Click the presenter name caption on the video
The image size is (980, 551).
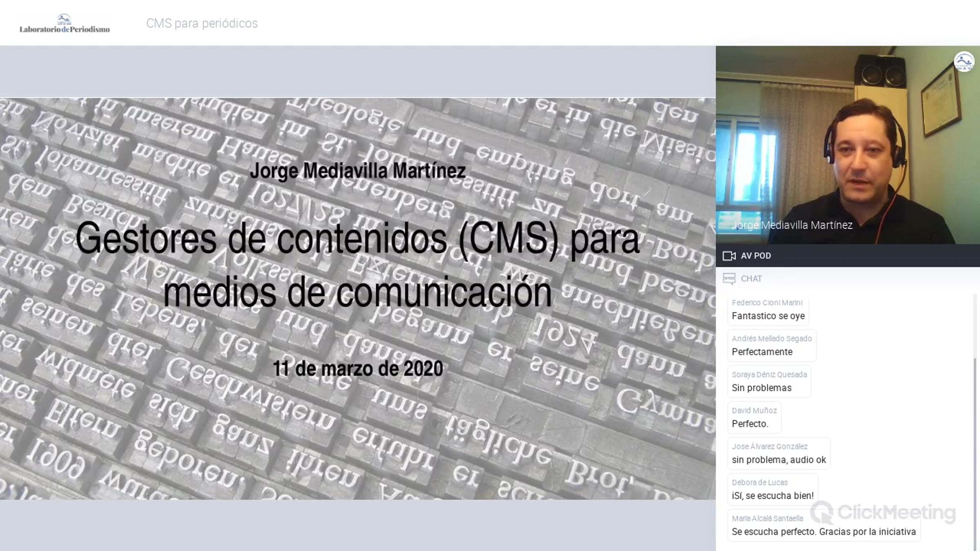tap(792, 225)
